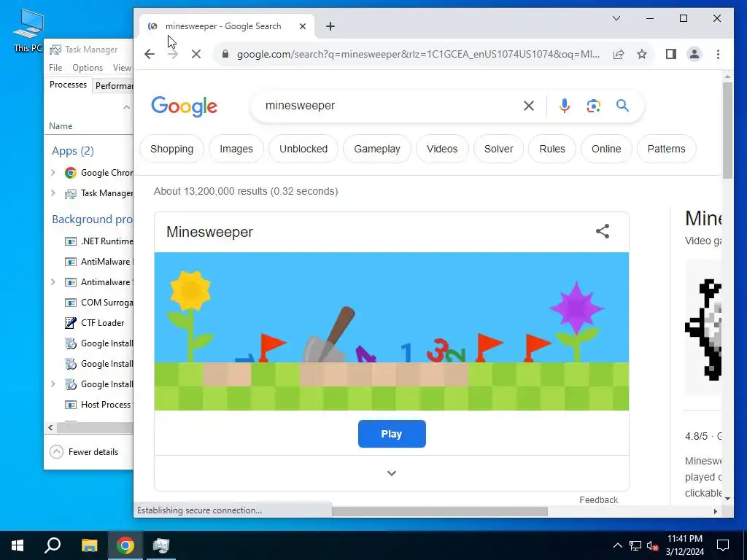The width and height of the screenshot is (747, 560).
Task: Expand the third Google Installer row
Action: point(53,384)
